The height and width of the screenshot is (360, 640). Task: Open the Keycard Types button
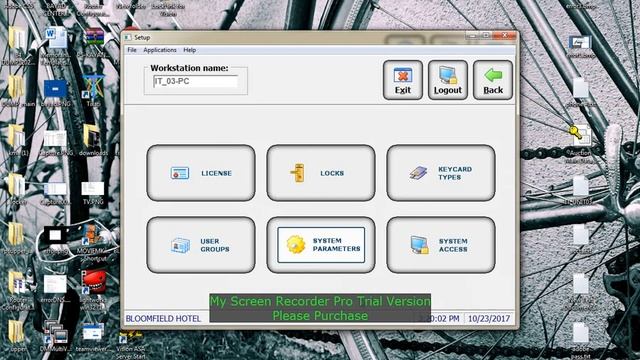click(441, 173)
